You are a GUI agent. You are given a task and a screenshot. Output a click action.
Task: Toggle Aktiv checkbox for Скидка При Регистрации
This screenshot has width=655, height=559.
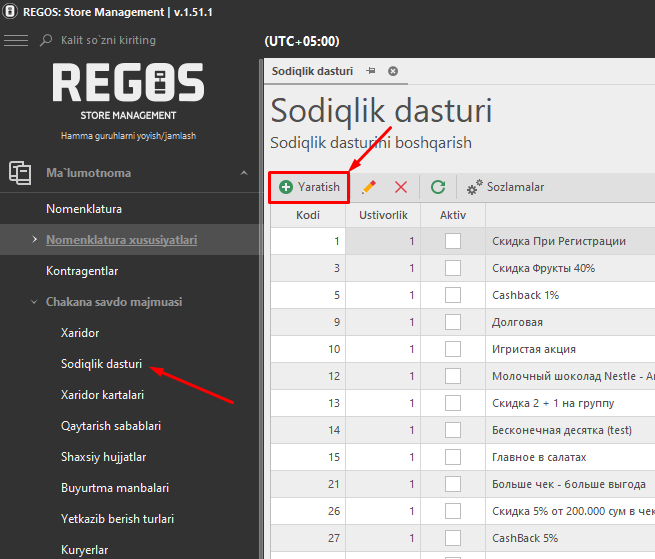point(453,241)
